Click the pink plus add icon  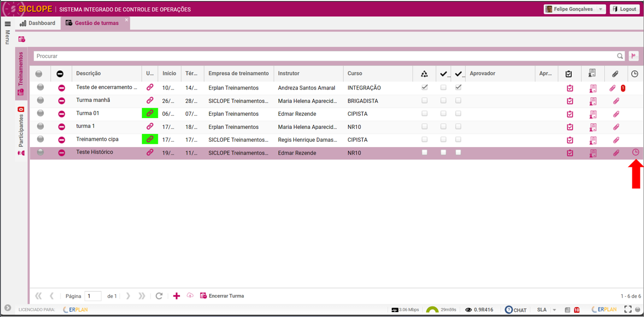click(176, 296)
